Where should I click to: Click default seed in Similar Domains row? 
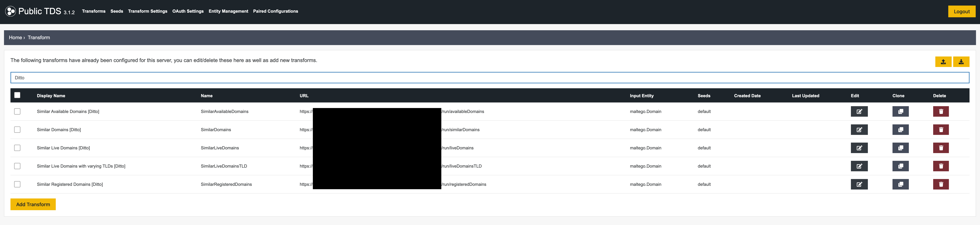[x=704, y=130]
